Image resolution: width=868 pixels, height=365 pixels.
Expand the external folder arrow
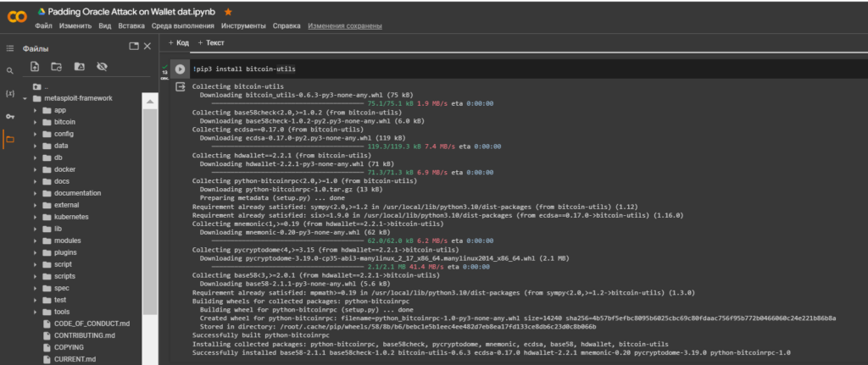coord(35,205)
